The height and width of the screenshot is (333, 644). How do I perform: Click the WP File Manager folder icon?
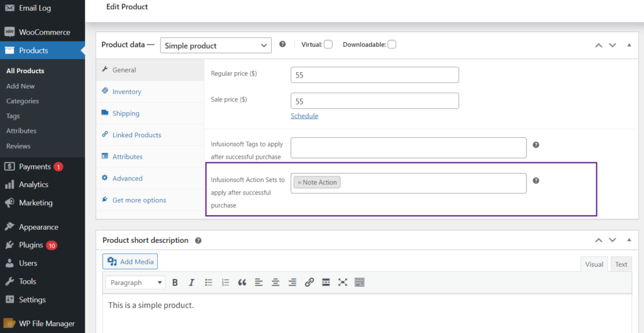click(9, 324)
